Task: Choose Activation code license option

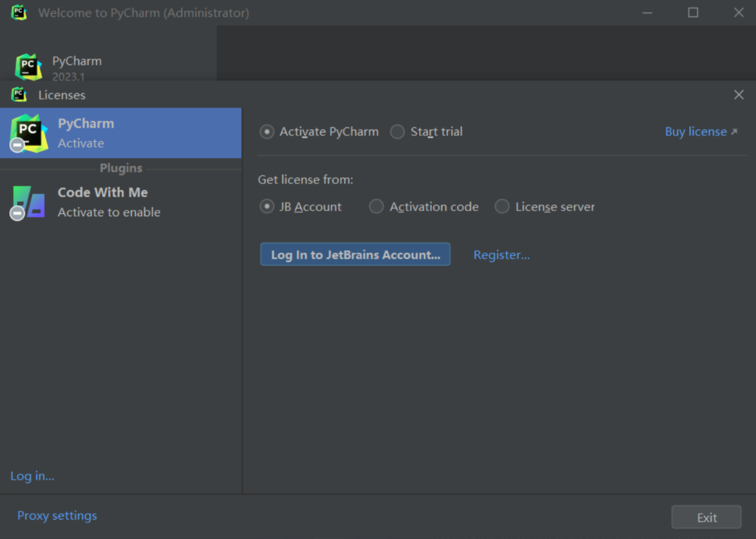Action: [x=376, y=207]
